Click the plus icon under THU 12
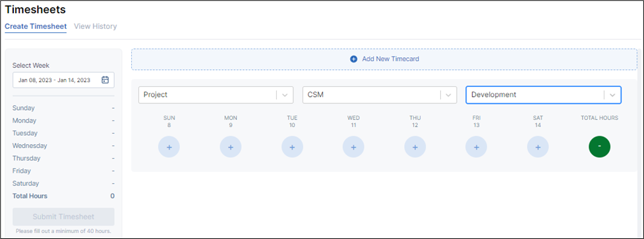 click(415, 147)
